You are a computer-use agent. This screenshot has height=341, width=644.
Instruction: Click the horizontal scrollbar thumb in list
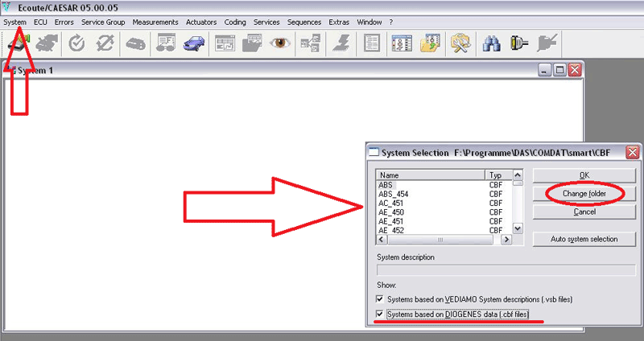(440, 240)
